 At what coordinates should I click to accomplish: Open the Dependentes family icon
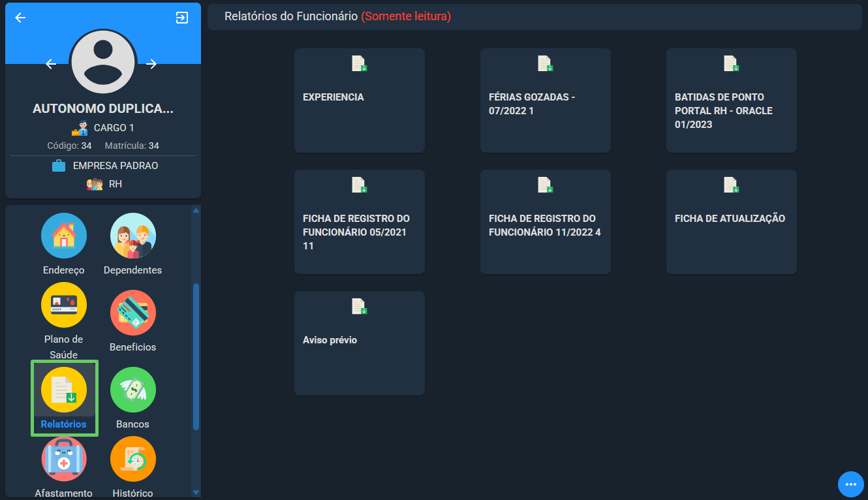(133, 236)
